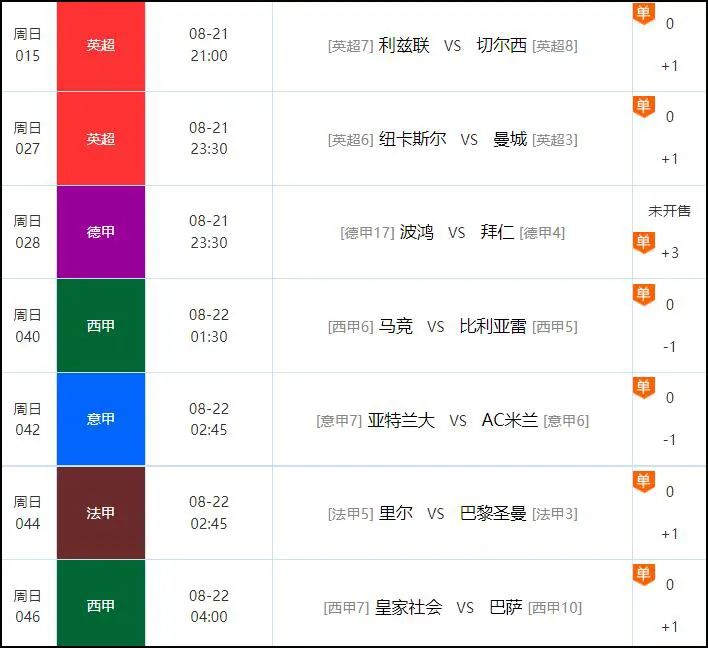Click the +1 handicap in 纽卡斯尔 row

coord(670,159)
